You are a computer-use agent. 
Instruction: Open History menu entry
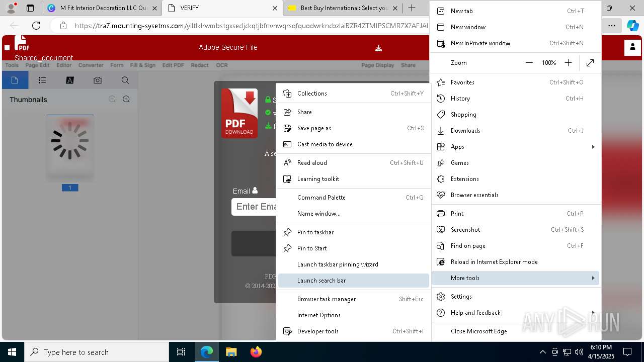(x=516, y=99)
